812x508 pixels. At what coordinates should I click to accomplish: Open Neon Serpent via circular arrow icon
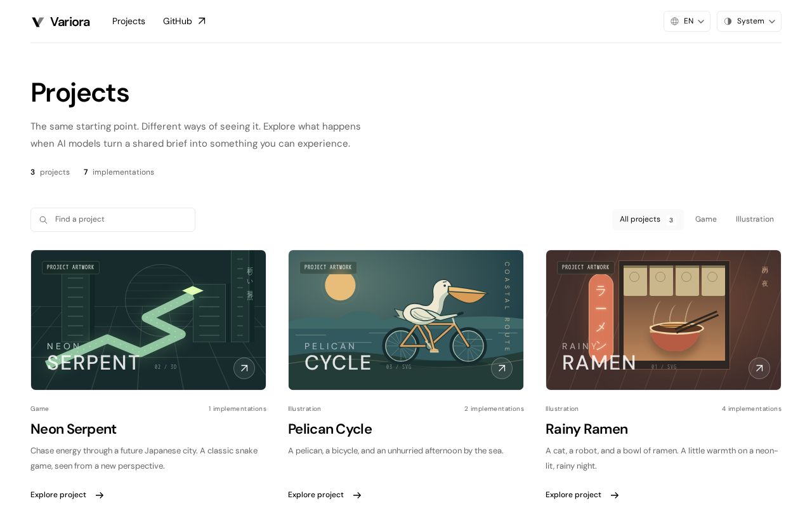[244, 368]
